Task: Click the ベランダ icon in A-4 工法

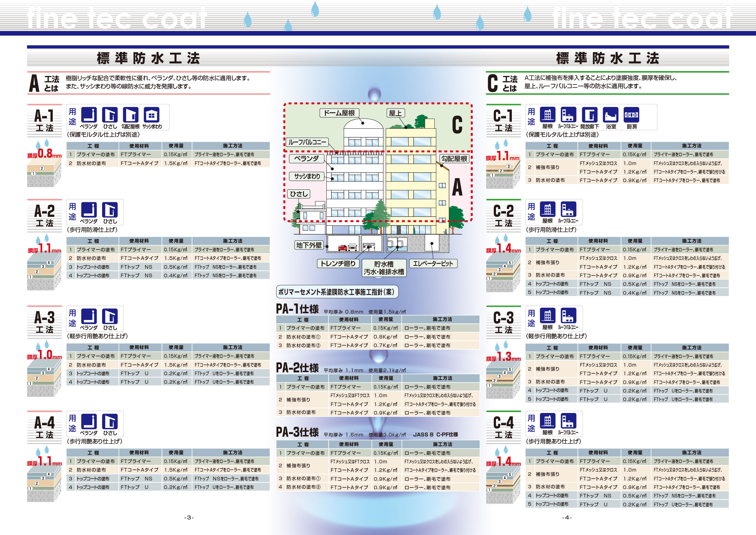Action: coord(89,421)
